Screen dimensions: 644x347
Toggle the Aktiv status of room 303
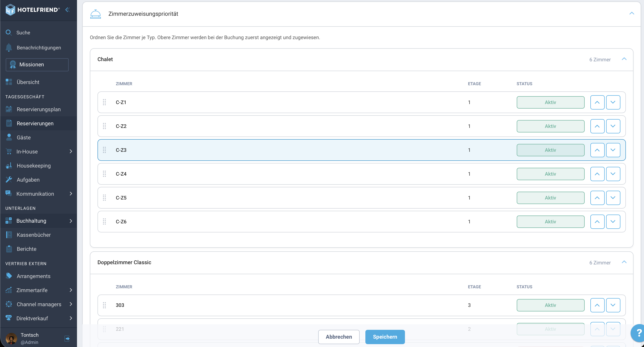551,305
